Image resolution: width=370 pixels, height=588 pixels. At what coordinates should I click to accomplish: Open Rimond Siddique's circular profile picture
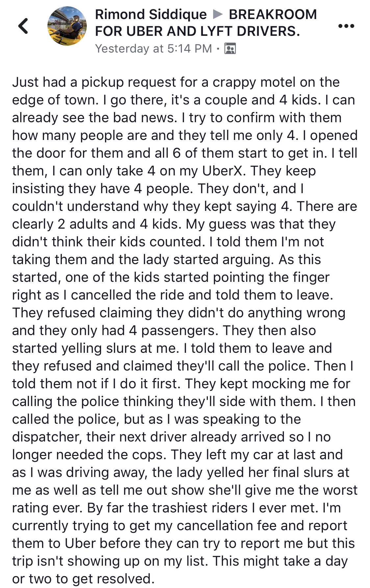click(67, 26)
